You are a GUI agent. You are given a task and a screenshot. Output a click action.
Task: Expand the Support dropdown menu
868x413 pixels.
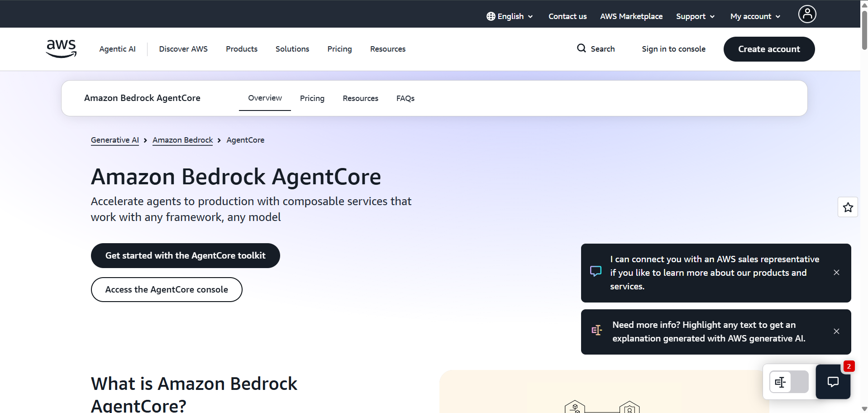(x=695, y=16)
